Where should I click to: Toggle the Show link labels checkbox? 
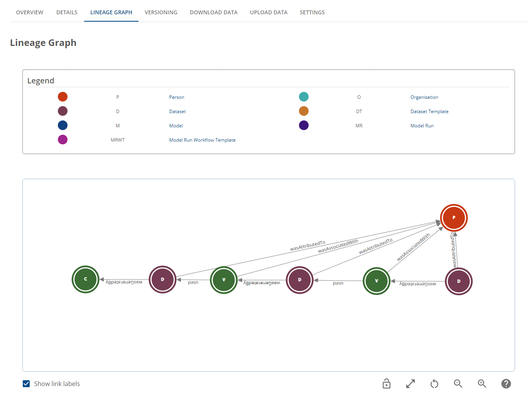(x=26, y=384)
